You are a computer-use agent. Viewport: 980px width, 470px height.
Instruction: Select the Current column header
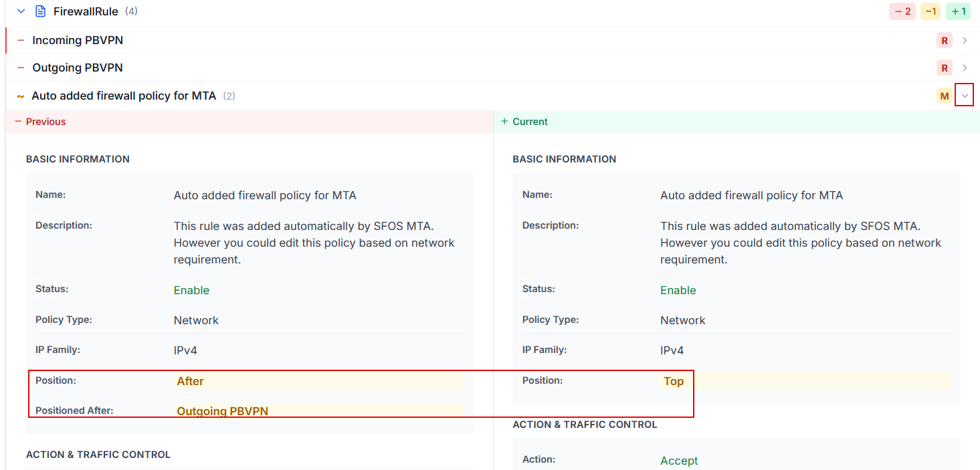(x=530, y=121)
